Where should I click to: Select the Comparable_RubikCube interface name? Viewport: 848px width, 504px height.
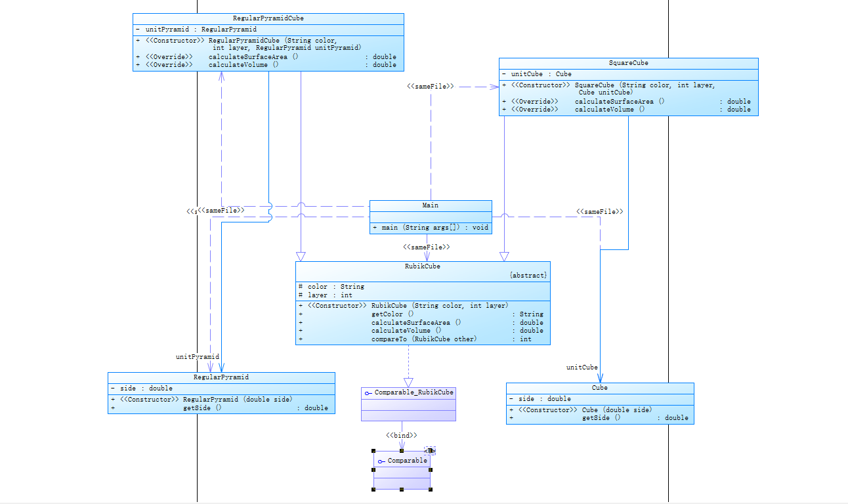tap(414, 392)
